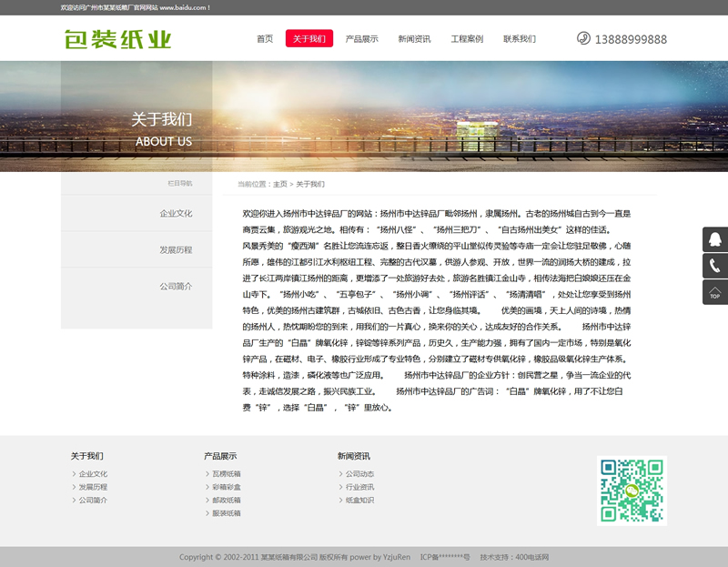
Task: Click the WeChat QR code image
Action: pyautogui.click(x=632, y=491)
